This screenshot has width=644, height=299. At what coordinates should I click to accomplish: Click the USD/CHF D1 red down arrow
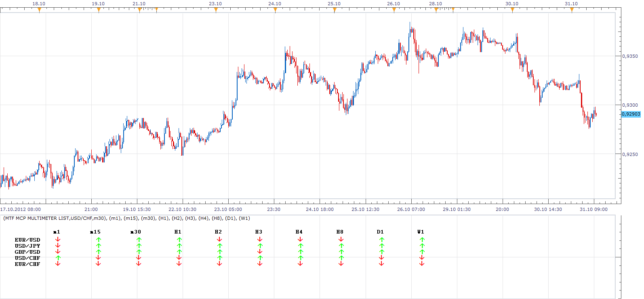coord(381,258)
